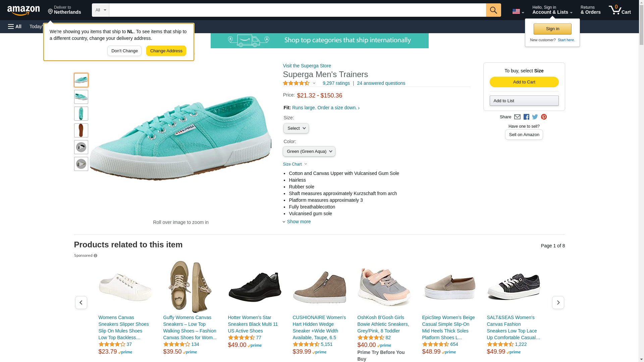Advance related products carousel to next page

pos(558,303)
